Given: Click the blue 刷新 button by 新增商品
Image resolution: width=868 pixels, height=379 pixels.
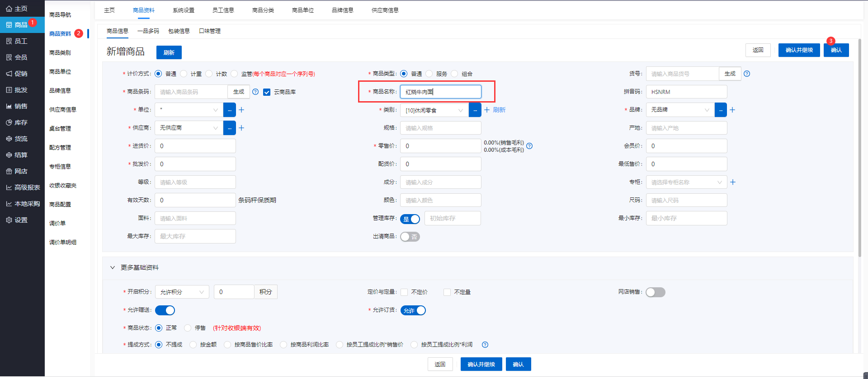Looking at the screenshot, I should (x=169, y=52).
